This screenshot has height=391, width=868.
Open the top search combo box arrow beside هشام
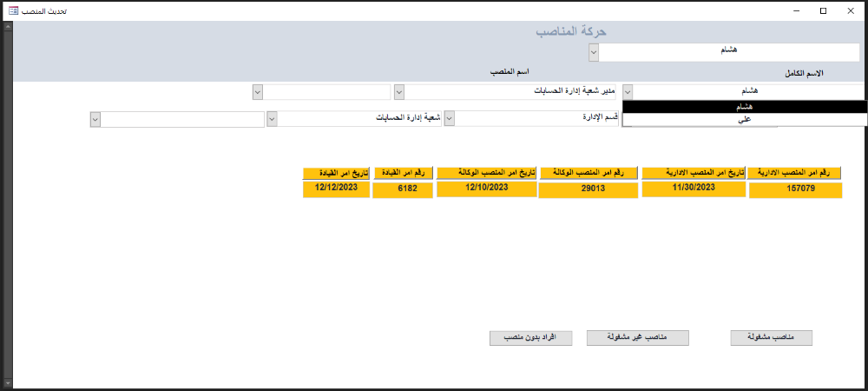click(x=594, y=52)
